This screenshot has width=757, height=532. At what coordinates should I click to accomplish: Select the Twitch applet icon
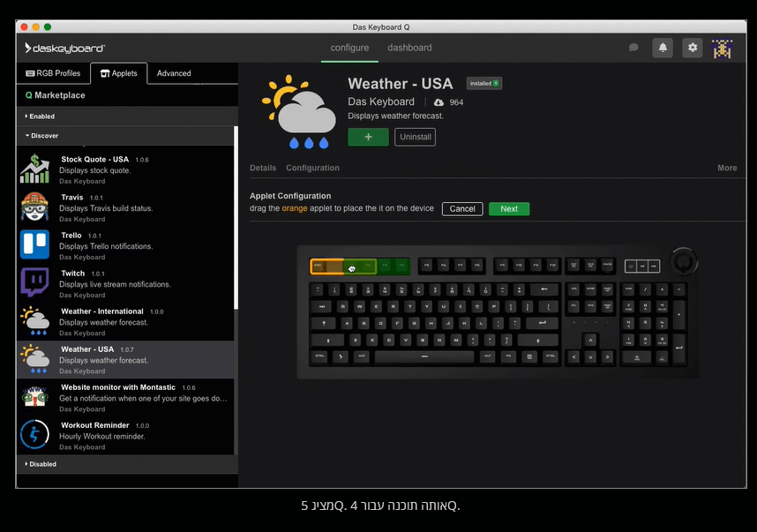click(x=34, y=282)
